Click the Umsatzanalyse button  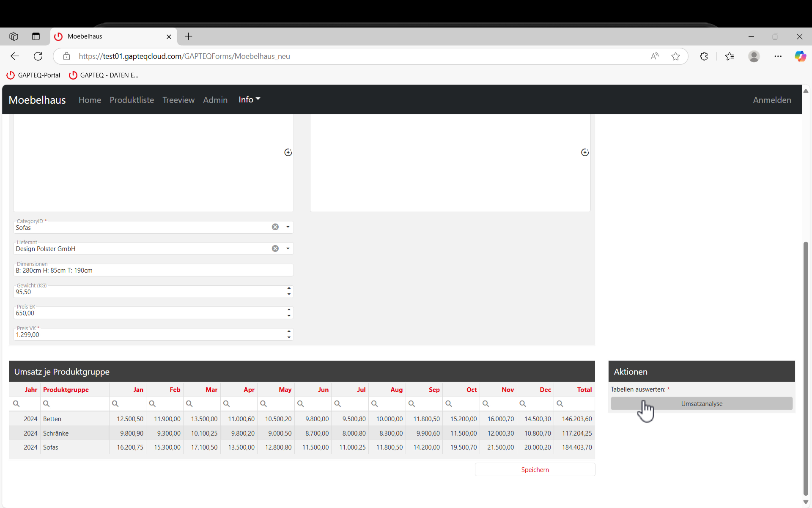point(701,403)
